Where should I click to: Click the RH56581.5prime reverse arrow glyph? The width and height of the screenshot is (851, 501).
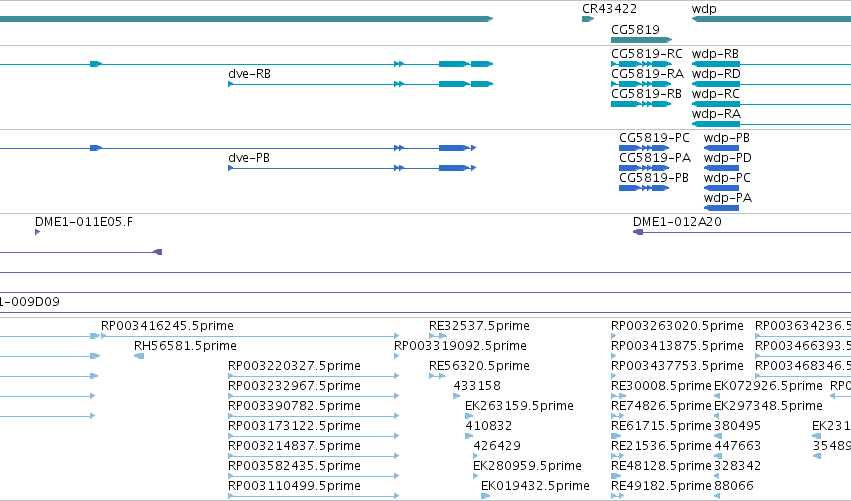pos(139,356)
